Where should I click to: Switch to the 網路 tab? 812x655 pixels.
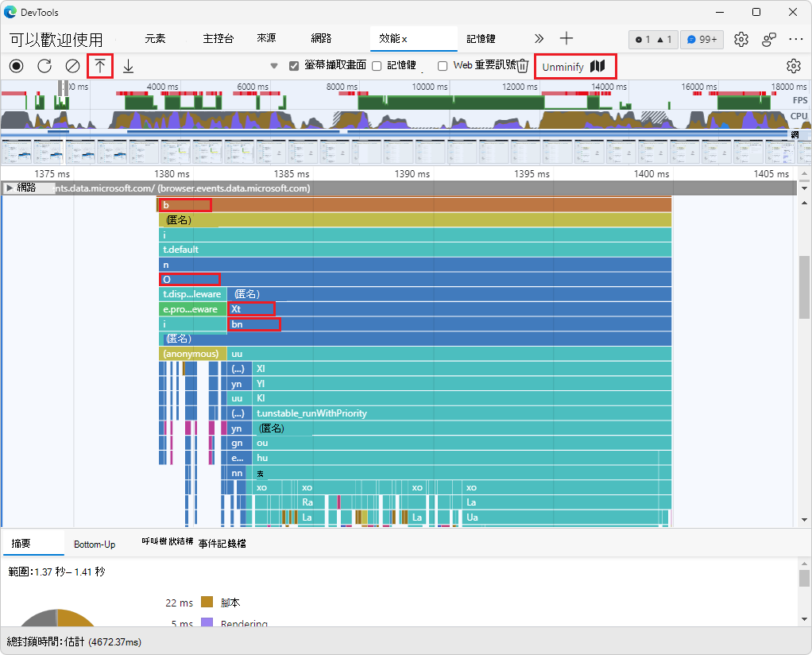(321, 38)
